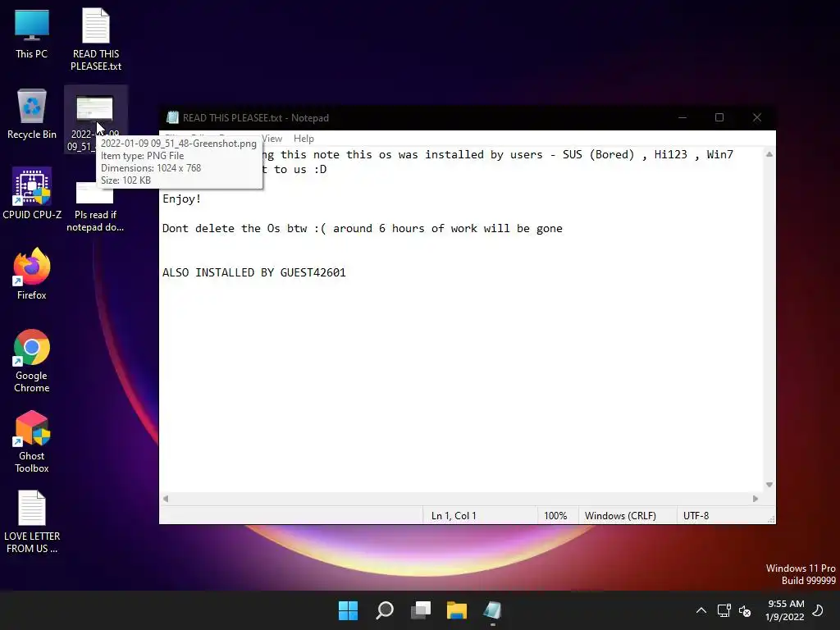Open the This PC desktop icon

click(32, 33)
